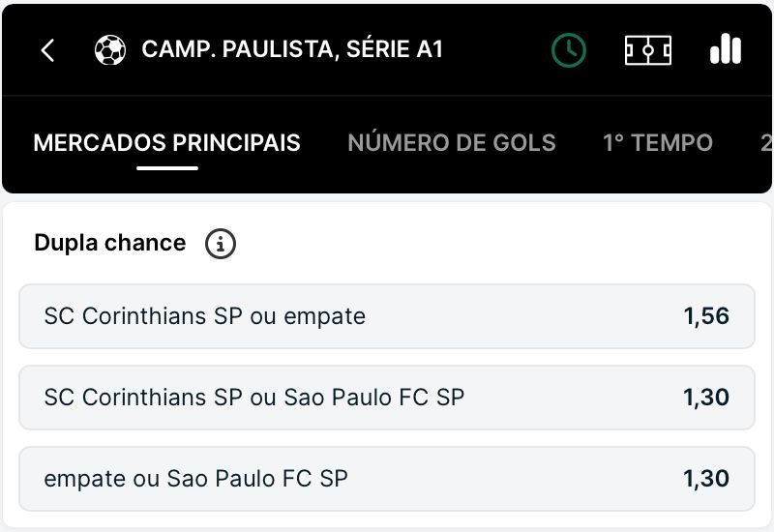Viewport: 774px width, 532px height.
Task: Click the empty header area between title and clock
Action: pyautogui.click(x=497, y=50)
